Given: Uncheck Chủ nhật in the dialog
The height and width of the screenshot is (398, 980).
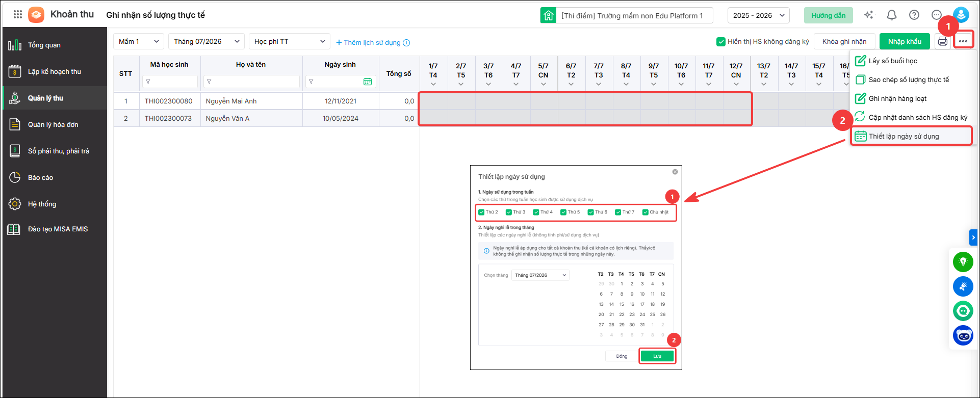Looking at the screenshot, I should click(x=646, y=212).
